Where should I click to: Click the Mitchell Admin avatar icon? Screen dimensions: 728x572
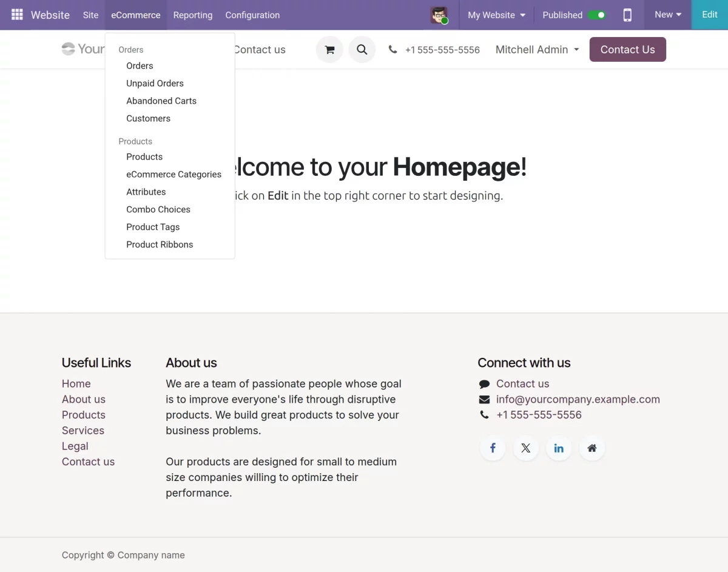(x=439, y=15)
